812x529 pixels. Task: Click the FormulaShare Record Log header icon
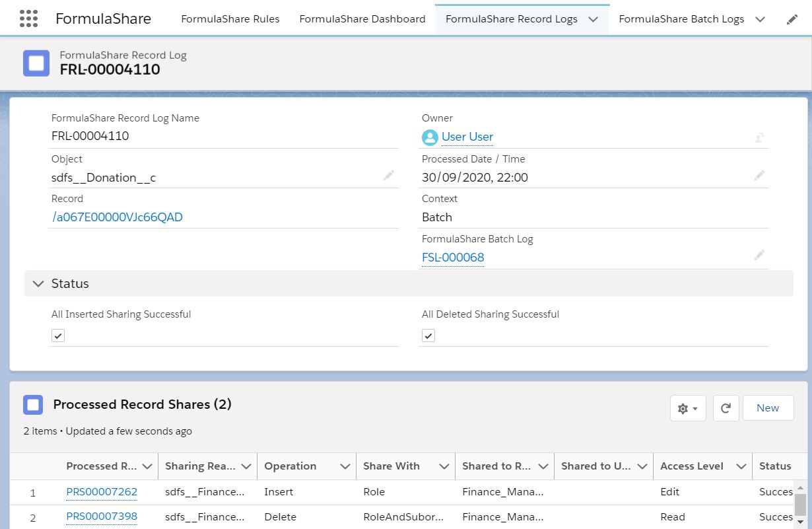[x=36, y=63]
